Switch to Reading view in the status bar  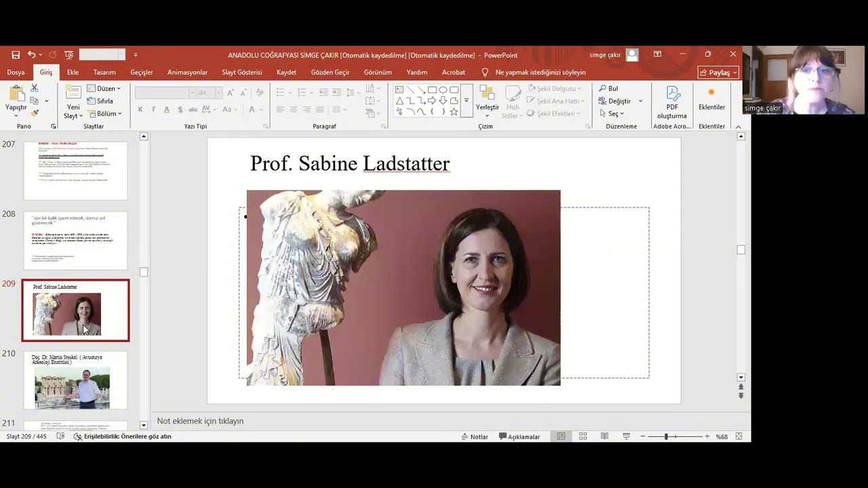604,436
